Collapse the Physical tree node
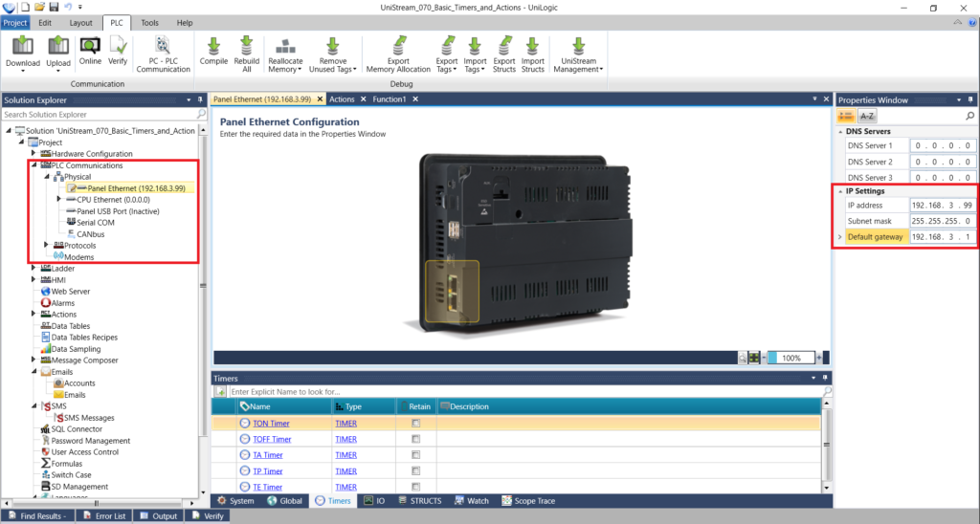 point(46,177)
